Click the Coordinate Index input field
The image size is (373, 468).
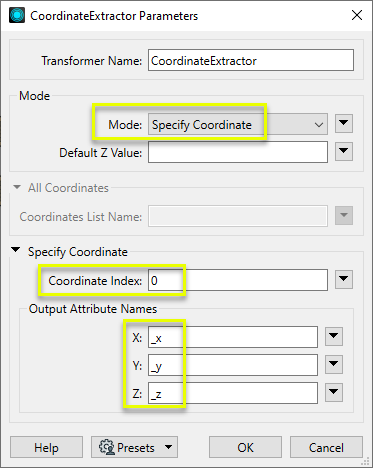click(238, 280)
